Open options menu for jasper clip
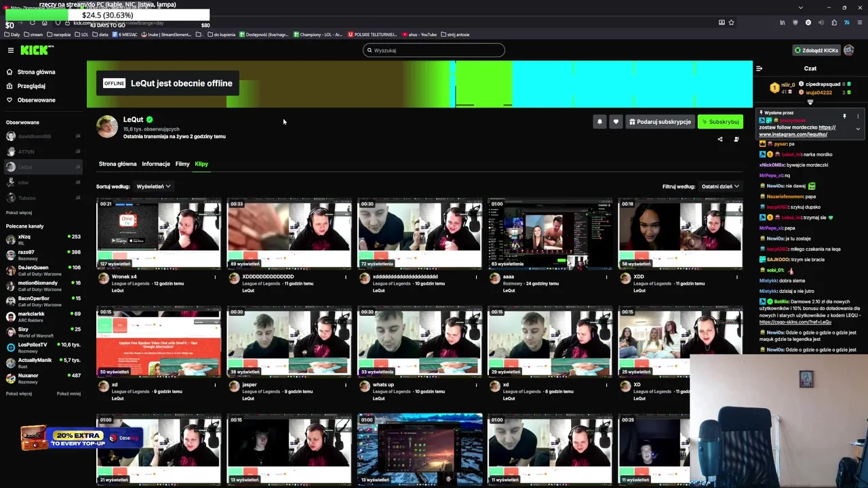This screenshot has width=868, height=488. point(345,385)
